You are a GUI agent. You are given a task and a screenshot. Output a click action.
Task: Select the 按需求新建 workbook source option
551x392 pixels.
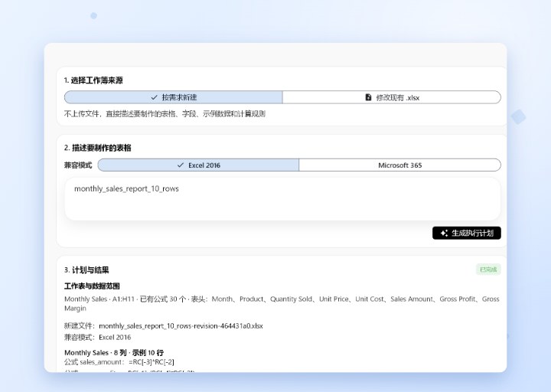[173, 97]
